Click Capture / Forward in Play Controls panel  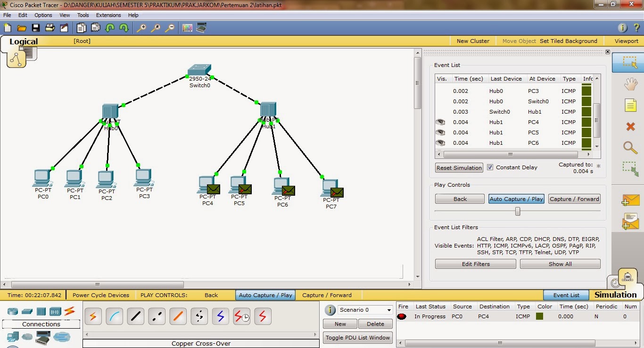(x=574, y=199)
